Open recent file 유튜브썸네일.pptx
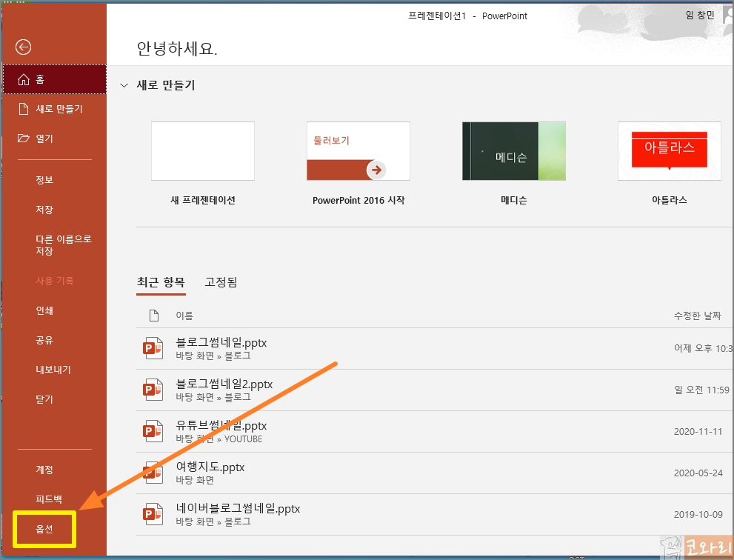 pos(435,431)
